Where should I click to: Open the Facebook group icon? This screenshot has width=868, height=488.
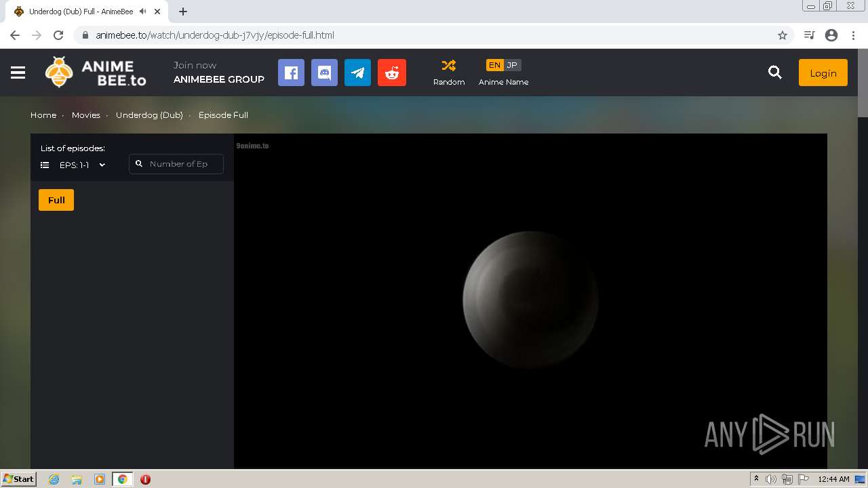[291, 73]
